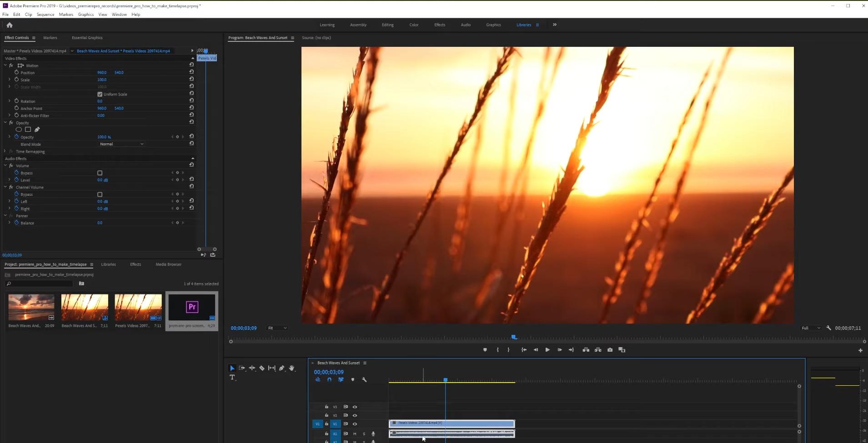Create 4-point rectangle opacity mask
The height and width of the screenshot is (443, 868).
pyautogui.click(x=28, y=129)
